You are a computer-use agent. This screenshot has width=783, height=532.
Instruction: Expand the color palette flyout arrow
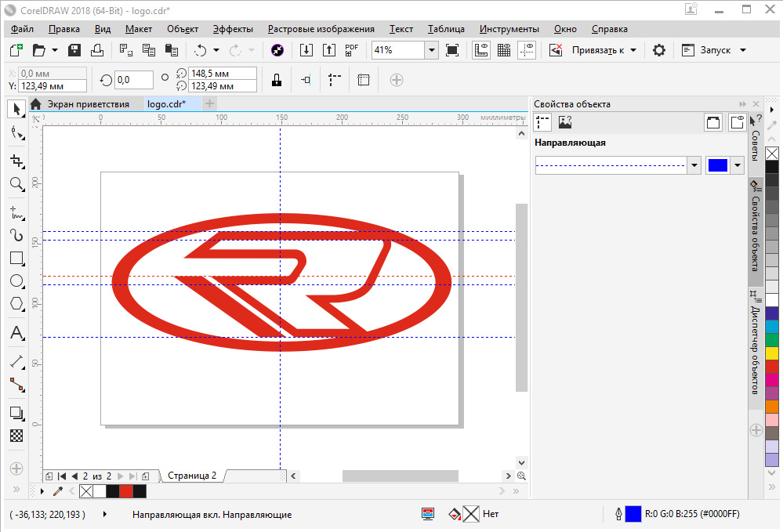click(771, 109)
